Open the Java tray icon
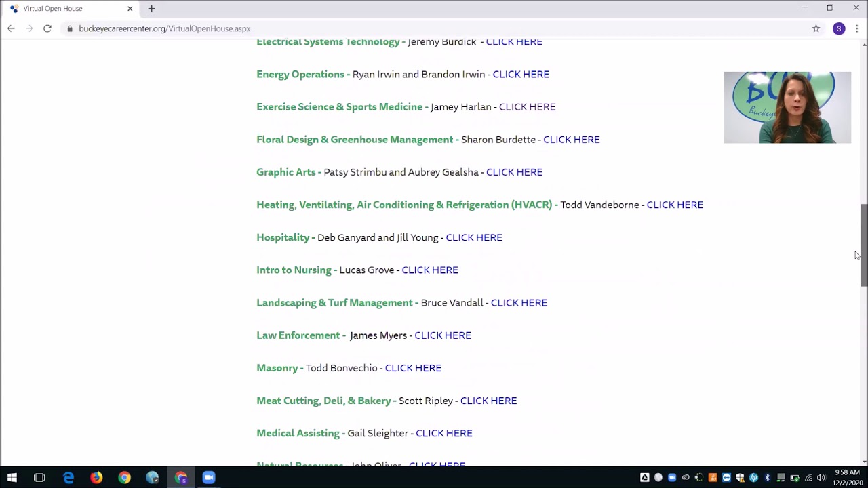Image resolution: width=868 pixels, height=488 pixels. 713,478
